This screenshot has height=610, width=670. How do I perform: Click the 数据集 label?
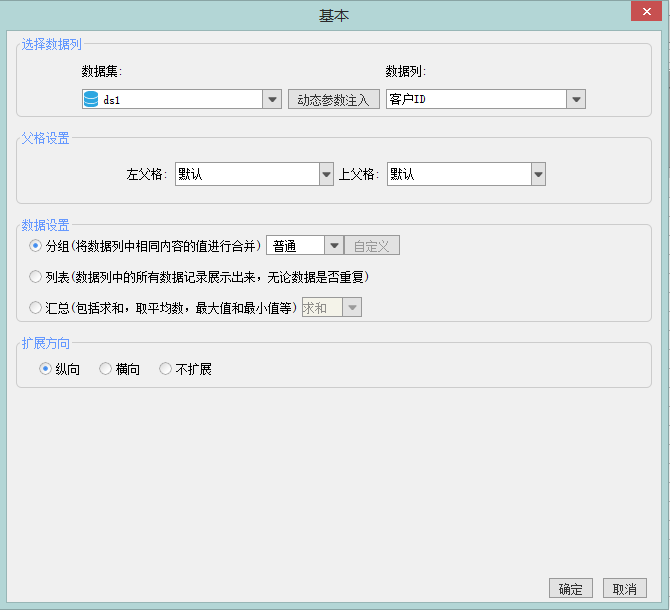point(102,71)
